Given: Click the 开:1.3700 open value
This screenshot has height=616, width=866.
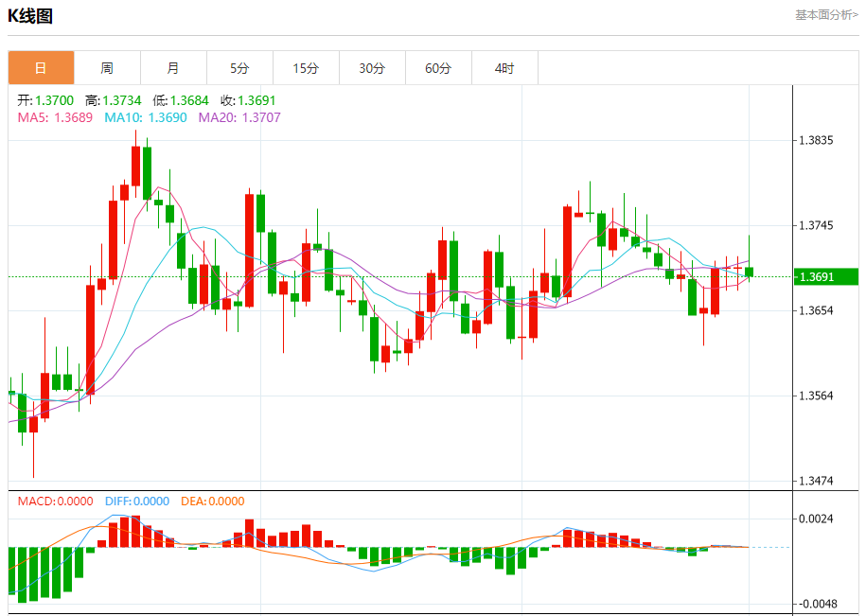Looking at the screenshot, I should coord(45,100).
